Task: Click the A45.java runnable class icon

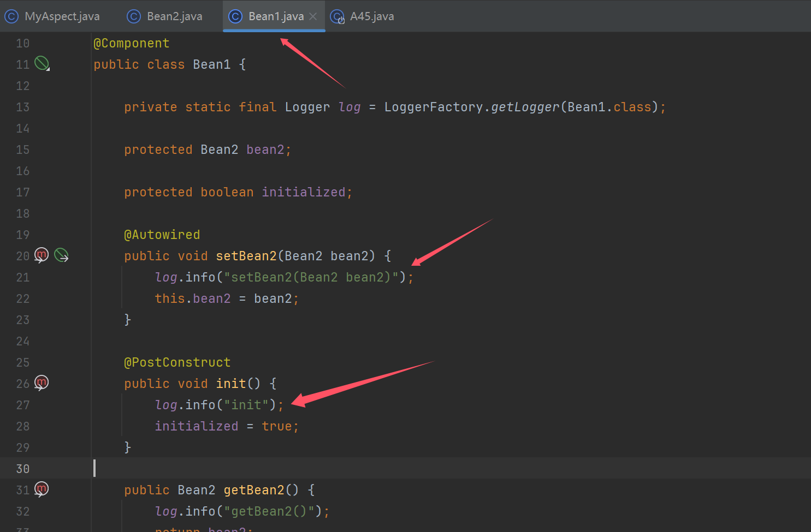Action: click(x=338, y=17)
